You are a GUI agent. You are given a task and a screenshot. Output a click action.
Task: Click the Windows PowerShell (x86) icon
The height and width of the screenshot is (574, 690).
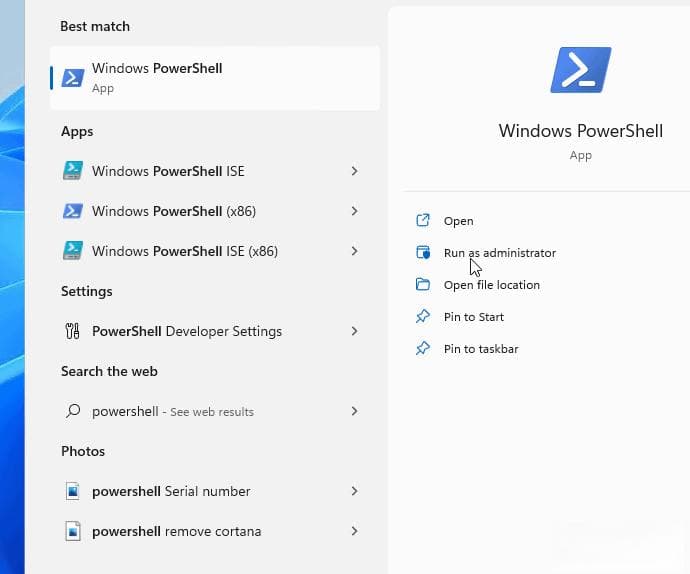coord(73,211)
